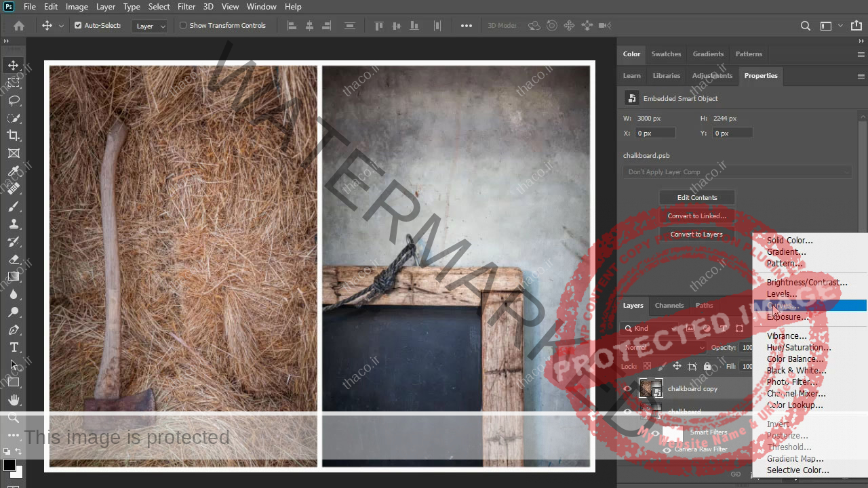Click the Edit Contents button

point(697,198)
